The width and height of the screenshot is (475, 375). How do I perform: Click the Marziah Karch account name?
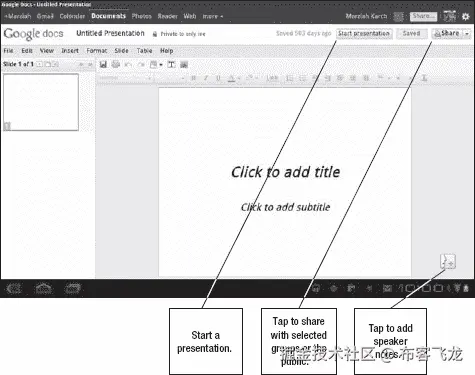click(366, 16)
